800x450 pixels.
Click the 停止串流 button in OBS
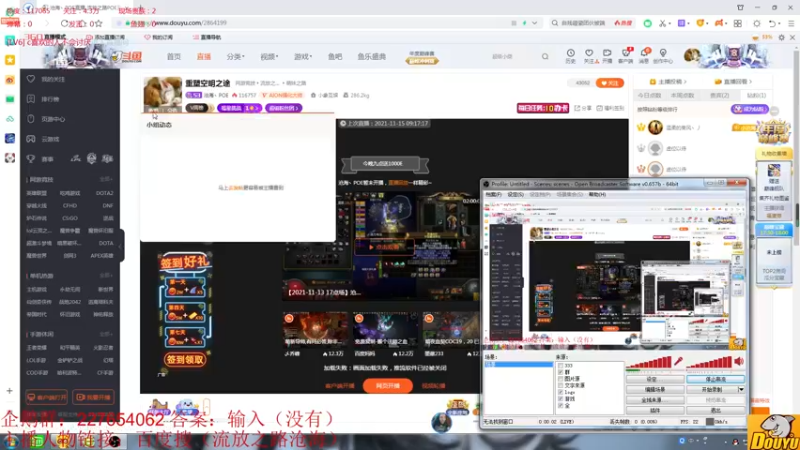click(715, 380)
